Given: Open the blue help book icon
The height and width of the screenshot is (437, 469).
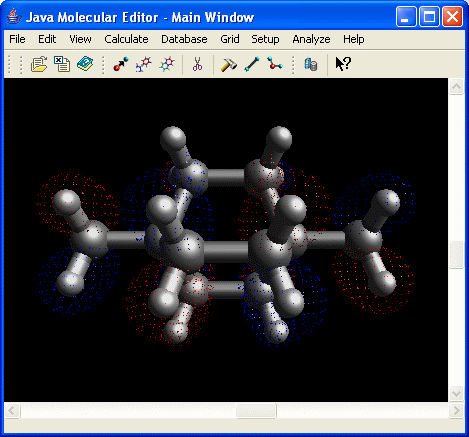Looking at the screenshot, I should coord(85,64).
